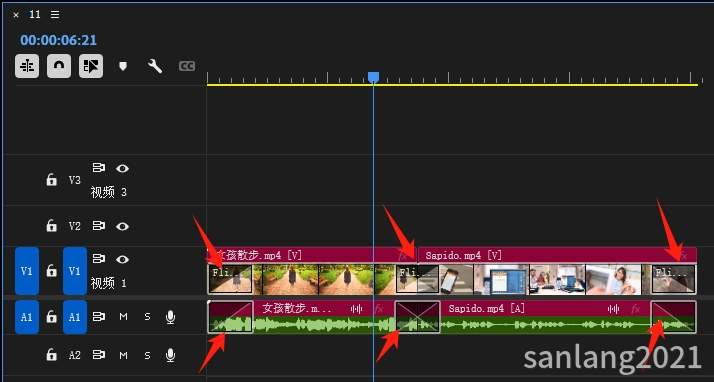714x382 pixels.
Task: Toggle lock on track A1
Action: coord(51,317)
